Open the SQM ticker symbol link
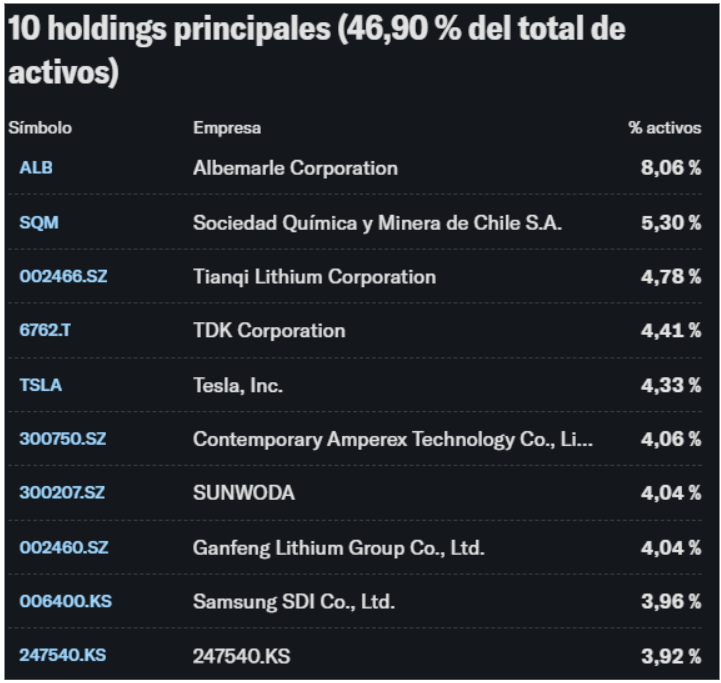Image resolution: width=721 pixels, height=683 pixels. pos(39,222)
